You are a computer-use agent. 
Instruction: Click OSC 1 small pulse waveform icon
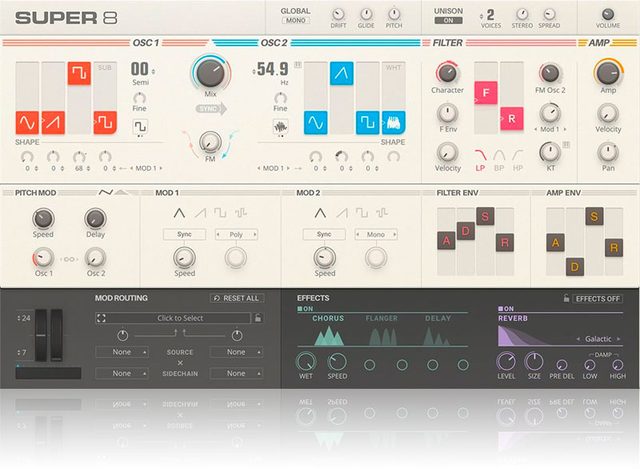pyautogui.click(x=140, y=126)
